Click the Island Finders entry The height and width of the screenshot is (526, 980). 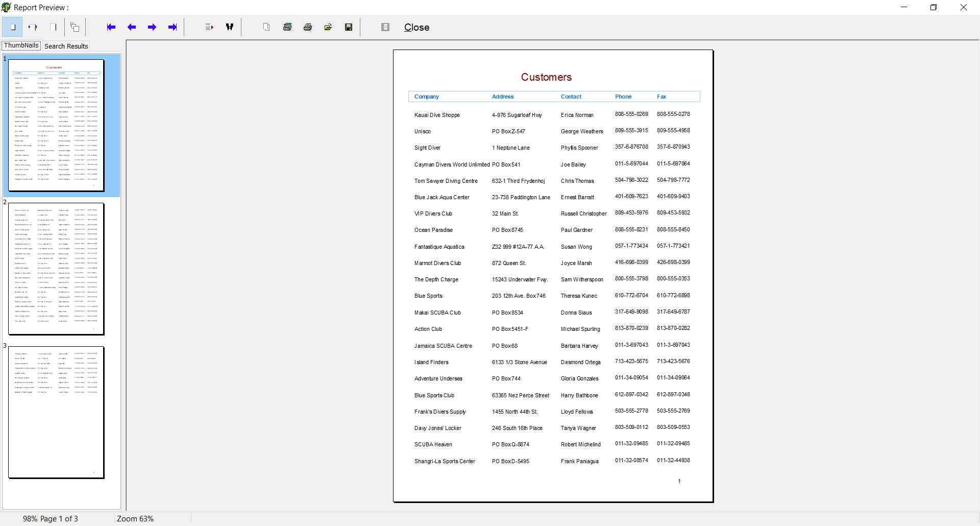(x=431, y=362)
